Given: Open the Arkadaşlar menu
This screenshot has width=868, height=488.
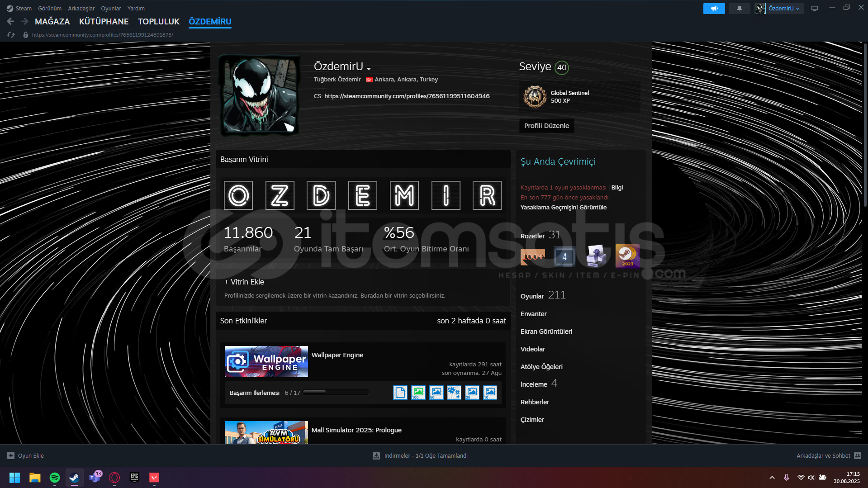Looking at the screenshot, I should [81, 9].
